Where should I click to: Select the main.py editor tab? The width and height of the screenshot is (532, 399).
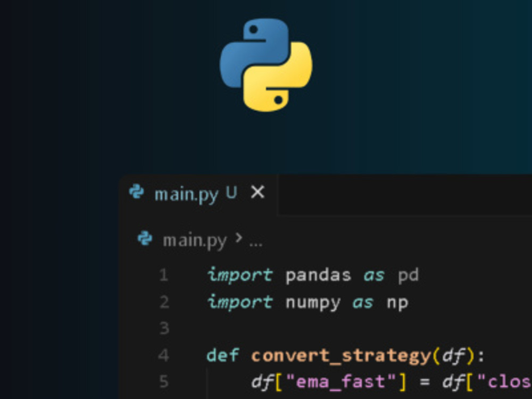[x=199, y=194]
